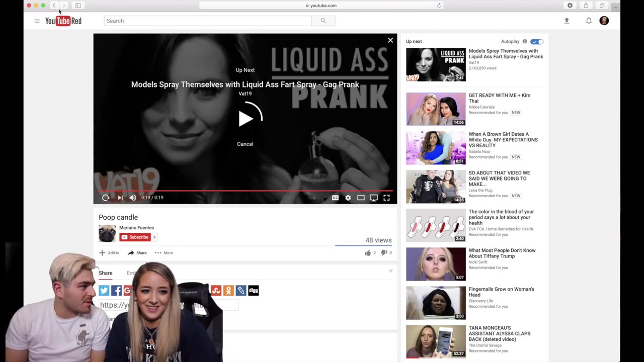Open the When A Brown Girl Dates video
The width and height of the screenshot is (644, 362).
[x=503, y=140]
